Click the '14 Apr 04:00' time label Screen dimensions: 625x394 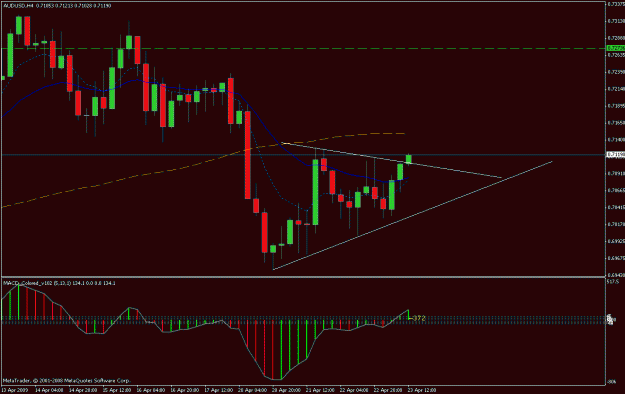[49, 390]
